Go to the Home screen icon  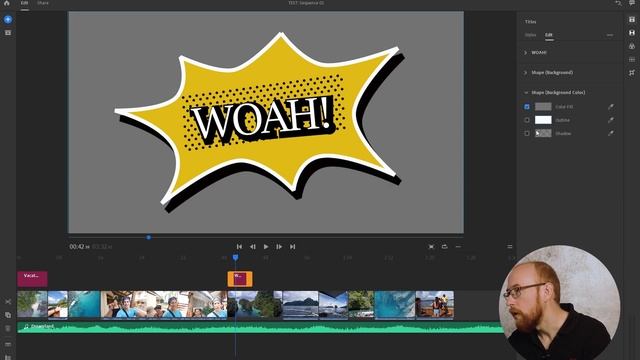click(7, 3)
